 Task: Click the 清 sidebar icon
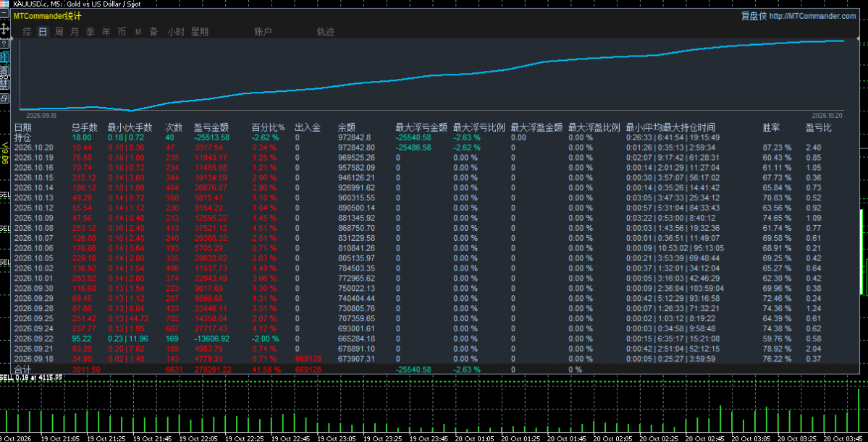point(4,71)
